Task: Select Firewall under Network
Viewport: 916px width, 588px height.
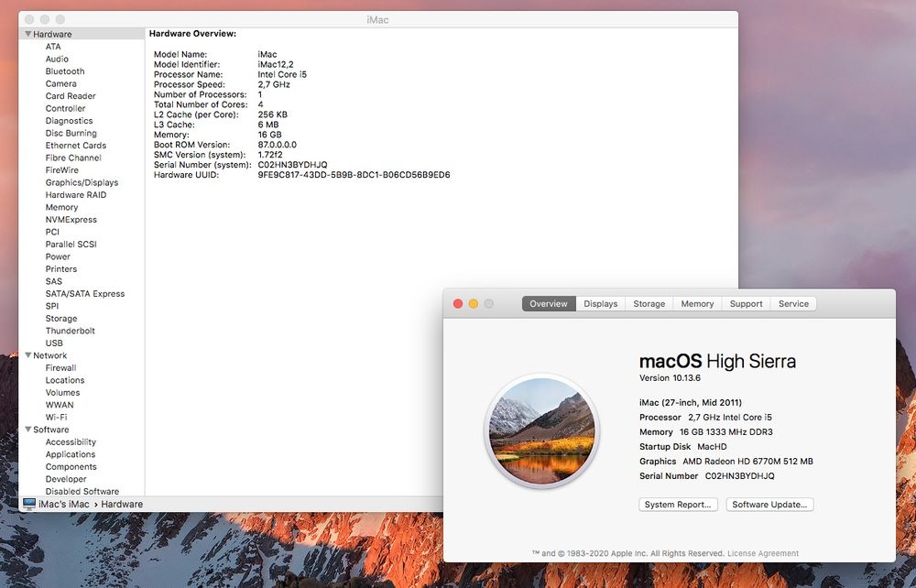Action: point(60,368)
